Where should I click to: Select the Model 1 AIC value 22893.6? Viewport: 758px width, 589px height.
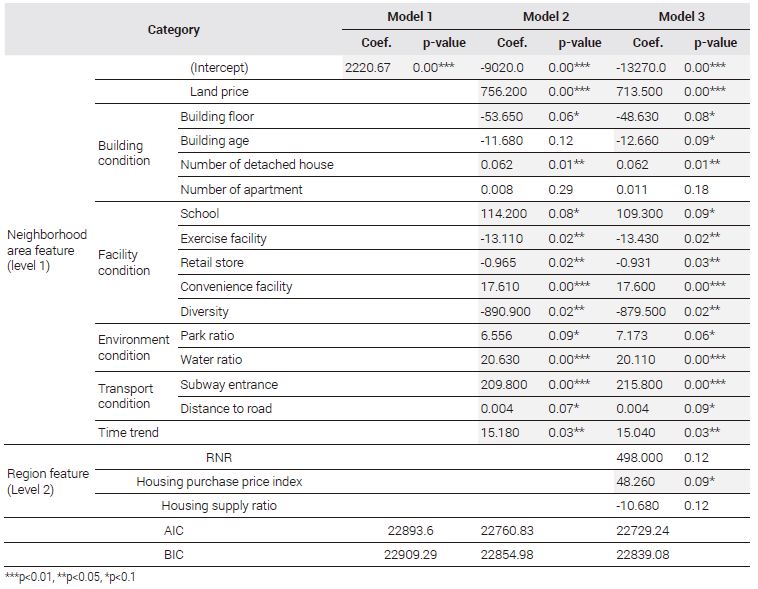(410, 531)
